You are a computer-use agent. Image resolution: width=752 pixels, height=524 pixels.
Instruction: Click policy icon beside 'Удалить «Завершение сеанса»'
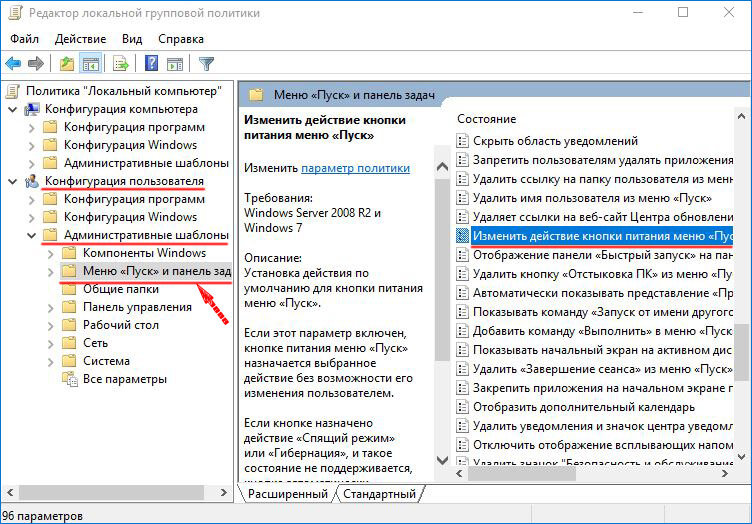click(462, 369)
